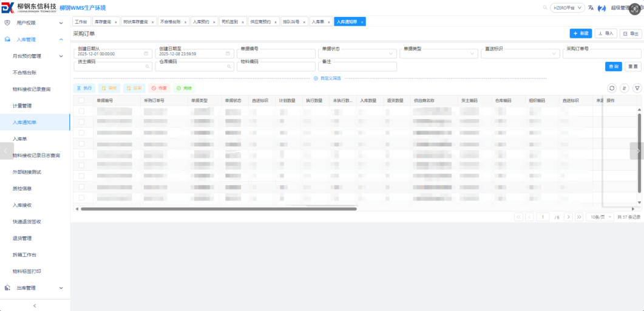Close the 树状库存查询 tab

pyautogui.click(x=153, y=22)
